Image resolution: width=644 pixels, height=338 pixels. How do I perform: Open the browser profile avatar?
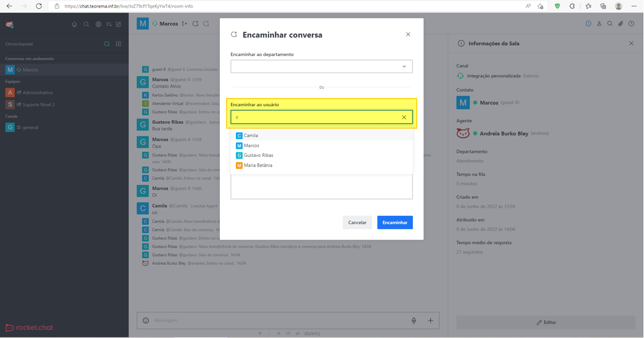619,6
